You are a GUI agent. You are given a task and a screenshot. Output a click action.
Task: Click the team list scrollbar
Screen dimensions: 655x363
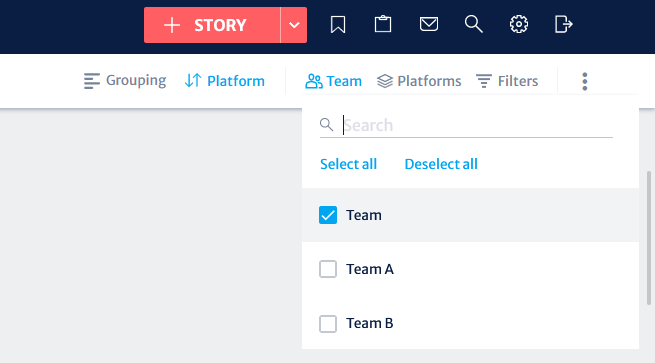(649, 238)
